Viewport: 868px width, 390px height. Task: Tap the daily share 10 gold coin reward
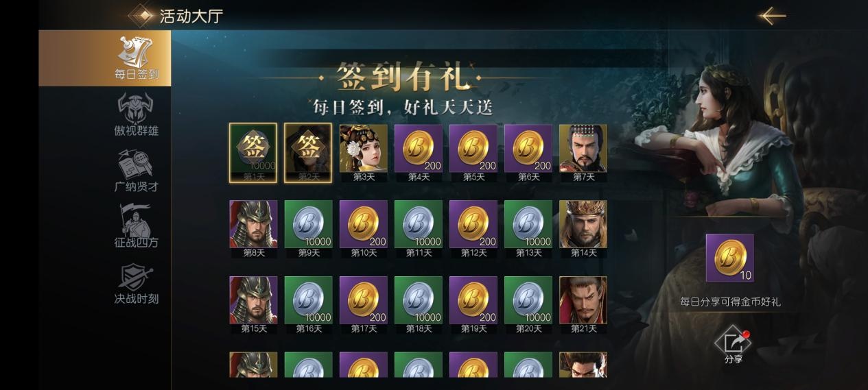point(730,258)
